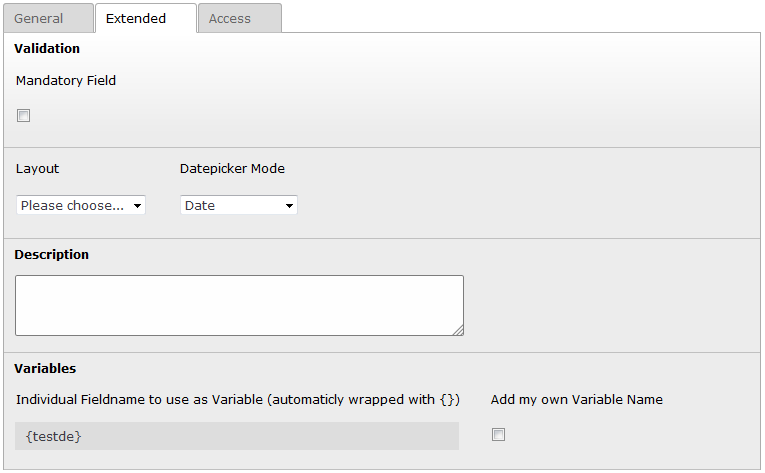This screenshot has height=473, width=765.
Task: Click the 'Datepicker Mode' field label
Action: (x=232, y=168)
